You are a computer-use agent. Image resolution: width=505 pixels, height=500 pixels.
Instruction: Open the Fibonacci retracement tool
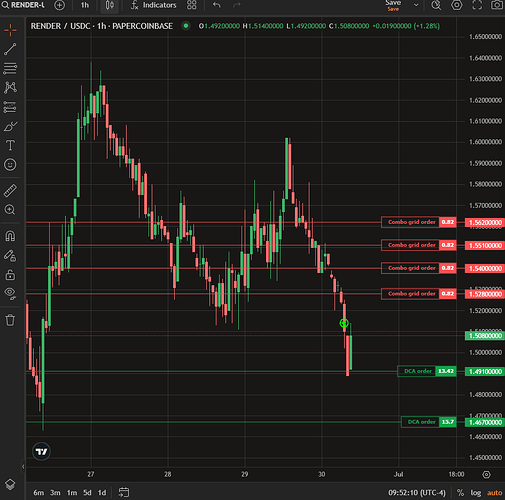click(10, 68)
